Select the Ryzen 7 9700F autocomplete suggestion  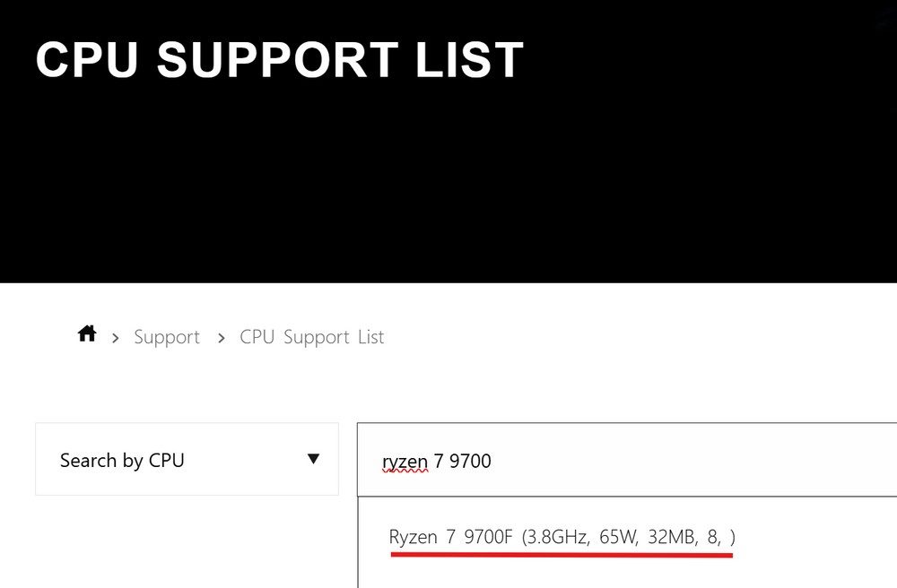[562, 537]
